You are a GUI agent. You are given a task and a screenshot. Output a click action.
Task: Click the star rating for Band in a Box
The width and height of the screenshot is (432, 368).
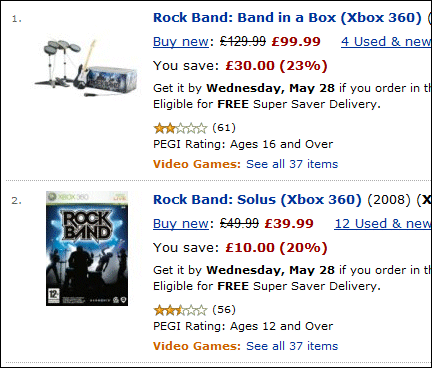coord(180,128)
